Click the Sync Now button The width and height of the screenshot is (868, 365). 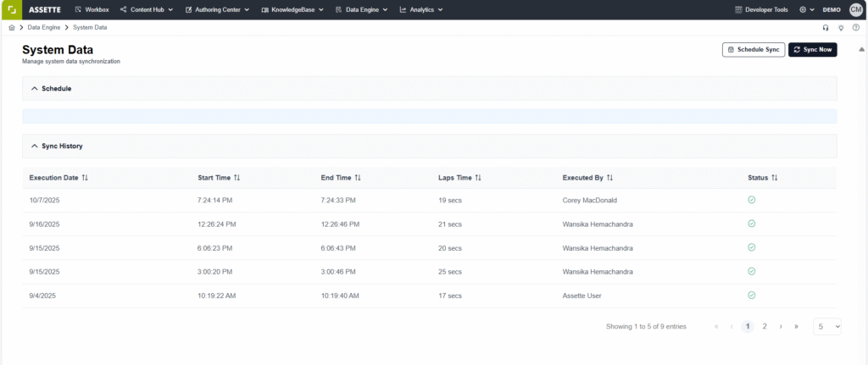tap(812, 50)
